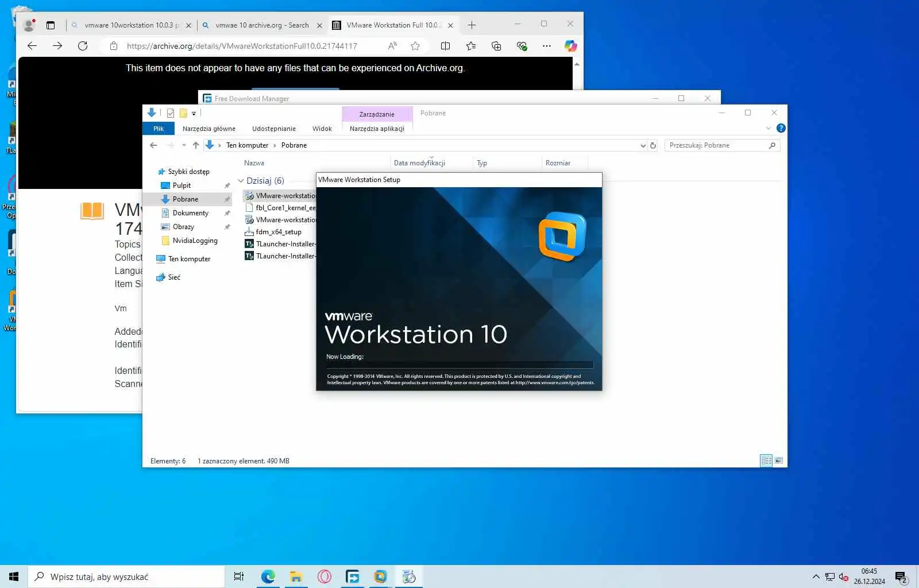The height and width of the screenshot is (588, 919).
Task: Open Opera GX from the taskbar
Action: pyautogui.click(x=325, y=577)
